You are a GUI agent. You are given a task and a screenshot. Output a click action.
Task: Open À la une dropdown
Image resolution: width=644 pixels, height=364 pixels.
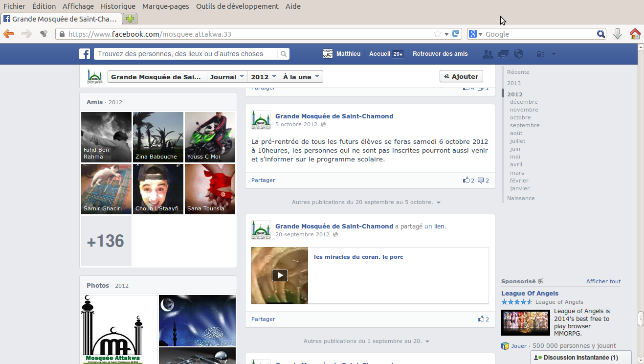tap(301, 77)
